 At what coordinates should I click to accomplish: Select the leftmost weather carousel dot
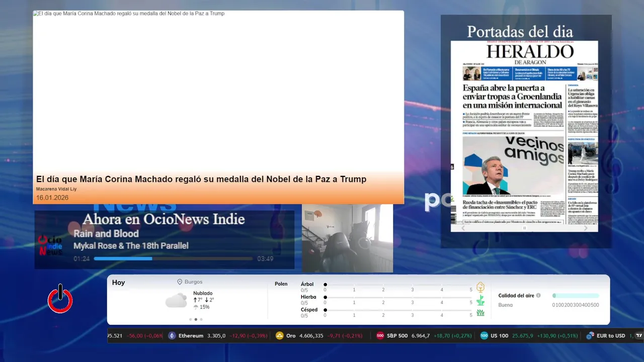190,319
